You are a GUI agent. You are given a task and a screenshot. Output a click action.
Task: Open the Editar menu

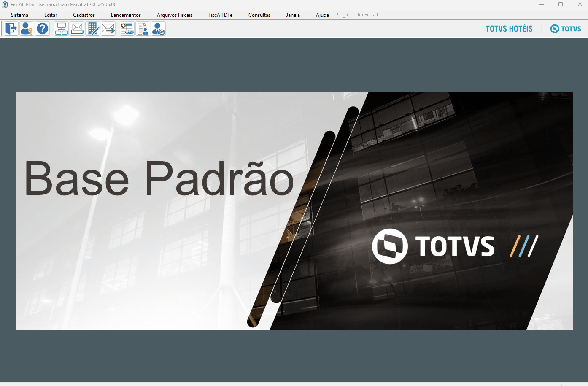tap(51, 15)
